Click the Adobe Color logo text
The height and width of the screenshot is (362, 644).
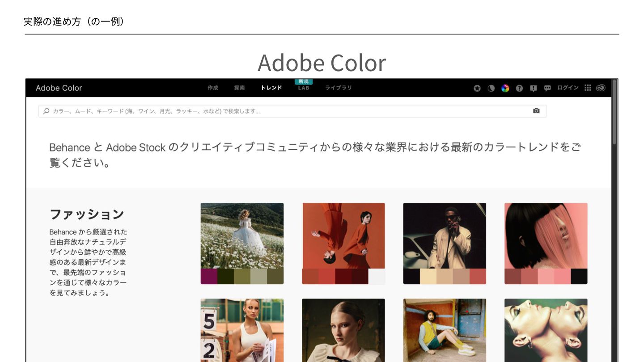tap(59, 88)
